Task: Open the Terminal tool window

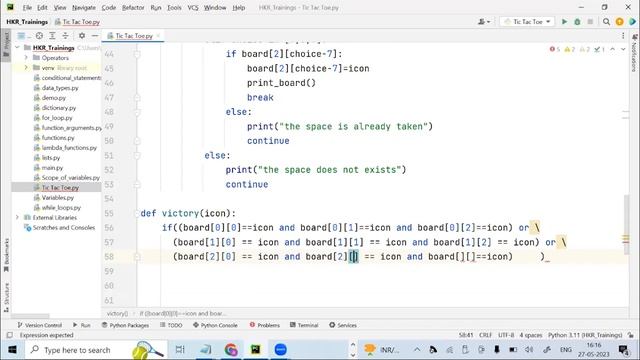Action: (x=304, y=325)
